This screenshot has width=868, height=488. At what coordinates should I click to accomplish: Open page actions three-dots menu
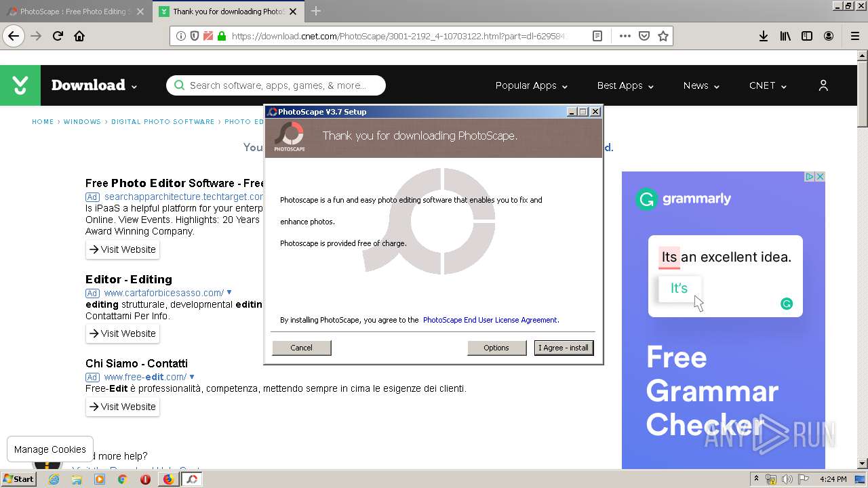click(625, 36)
